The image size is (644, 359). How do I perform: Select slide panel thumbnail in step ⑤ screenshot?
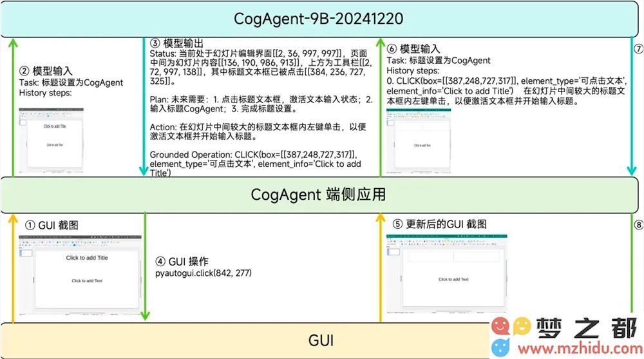click(x=393, y=251)
